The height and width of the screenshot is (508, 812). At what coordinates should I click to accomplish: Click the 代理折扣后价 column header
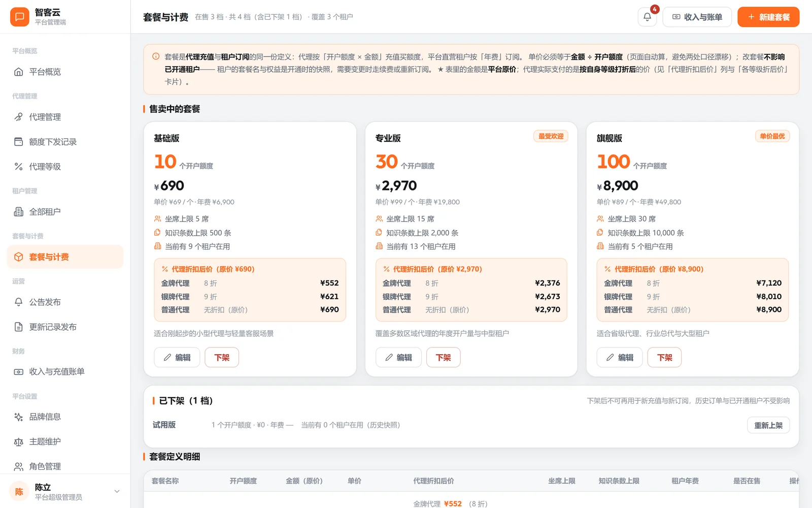point(433,481)
